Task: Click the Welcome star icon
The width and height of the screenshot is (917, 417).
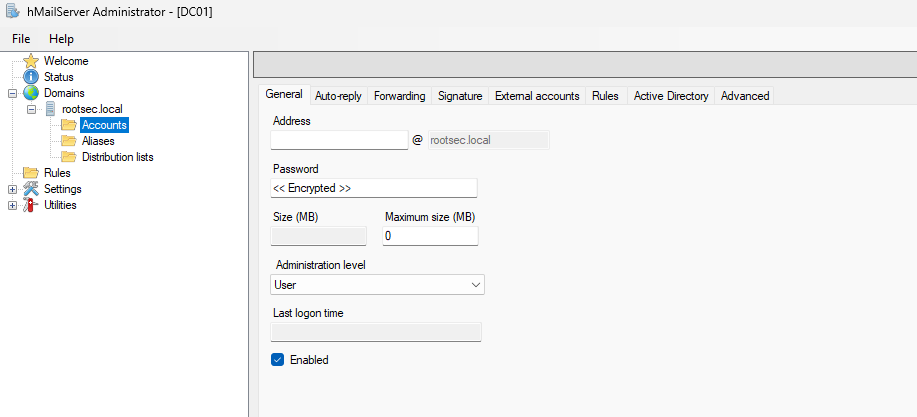Action: [31, 61]
